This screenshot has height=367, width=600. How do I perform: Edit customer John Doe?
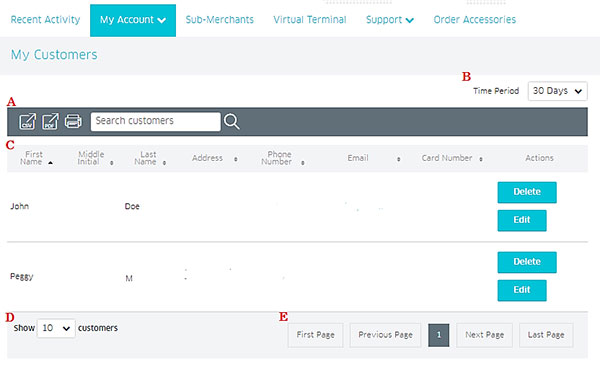[x=522, y=220]
